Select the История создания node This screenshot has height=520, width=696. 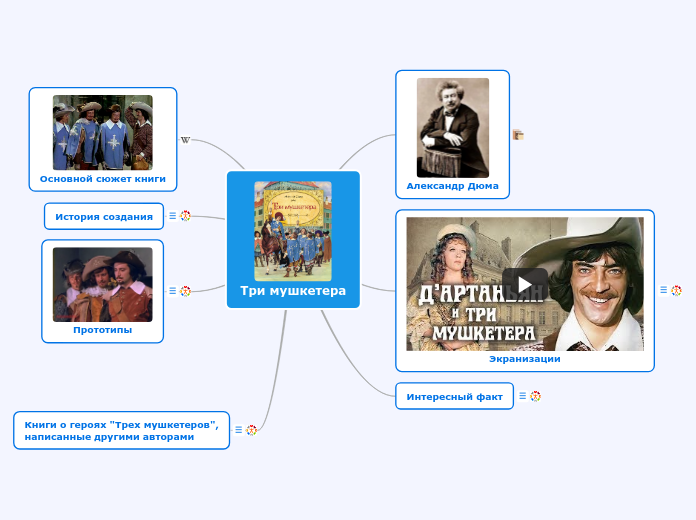click(104, 216)
